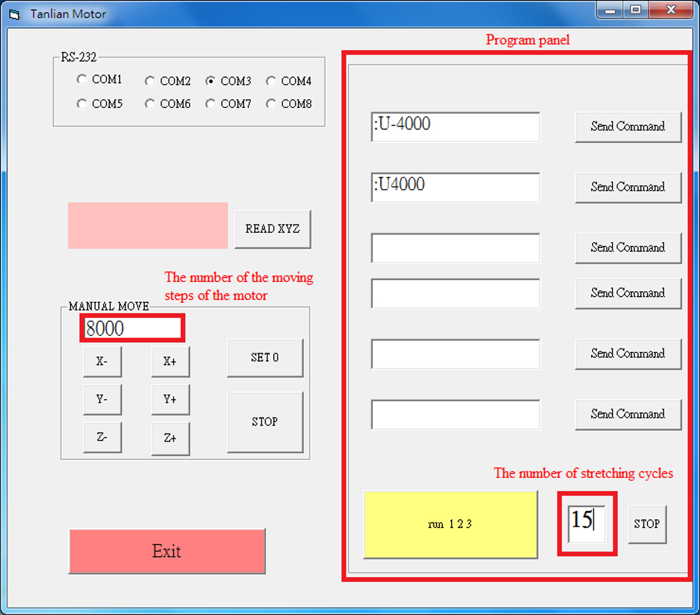Move motor with the Z- button
Viewport: 700px width, 615px height.
102,438
